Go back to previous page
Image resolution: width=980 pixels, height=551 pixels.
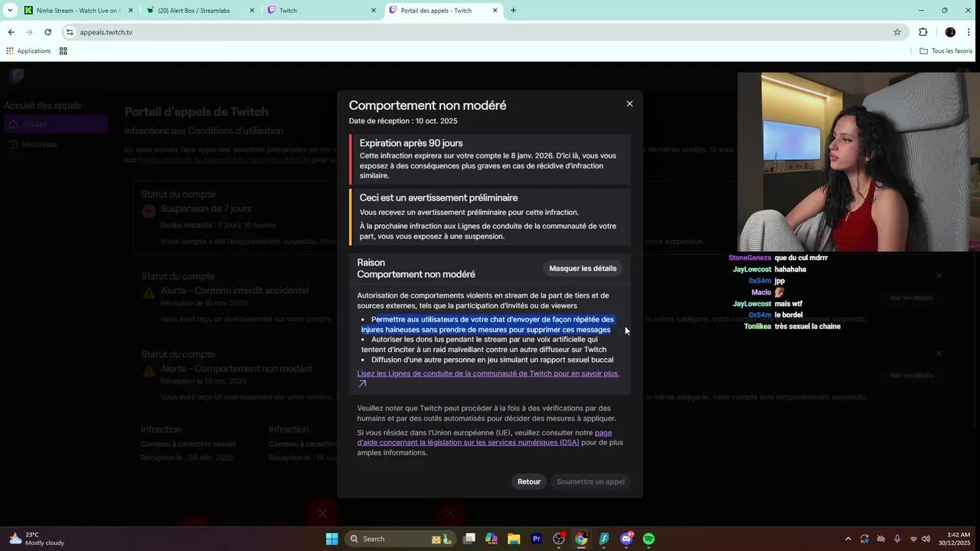11,32
